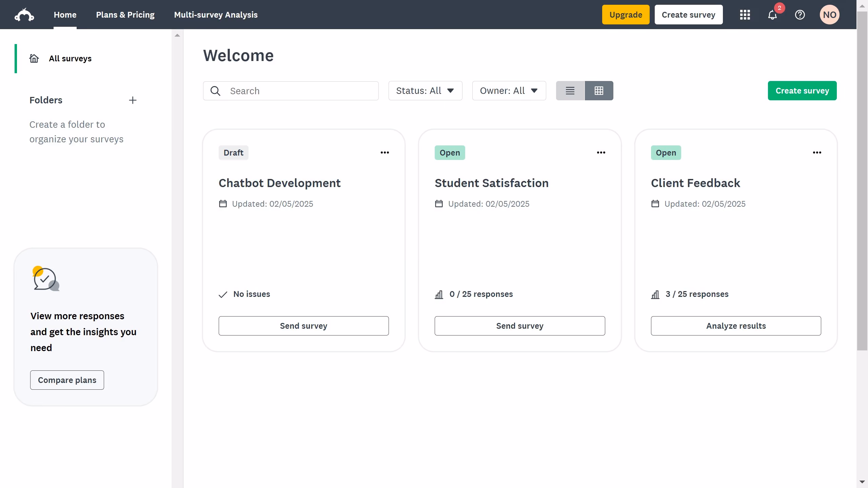Open Multi-survey Analysis tab
Viewport: 868px width, 488px height.
(216, 15)
